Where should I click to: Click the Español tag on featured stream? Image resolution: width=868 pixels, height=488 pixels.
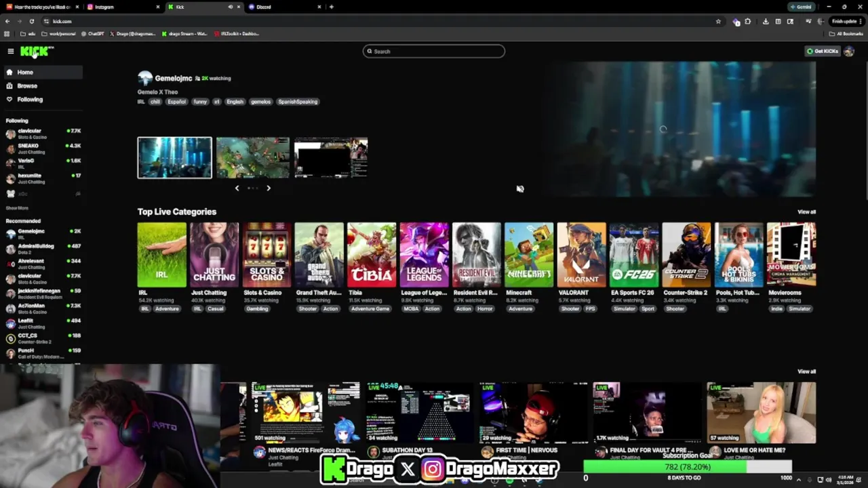tap(176, 102)
